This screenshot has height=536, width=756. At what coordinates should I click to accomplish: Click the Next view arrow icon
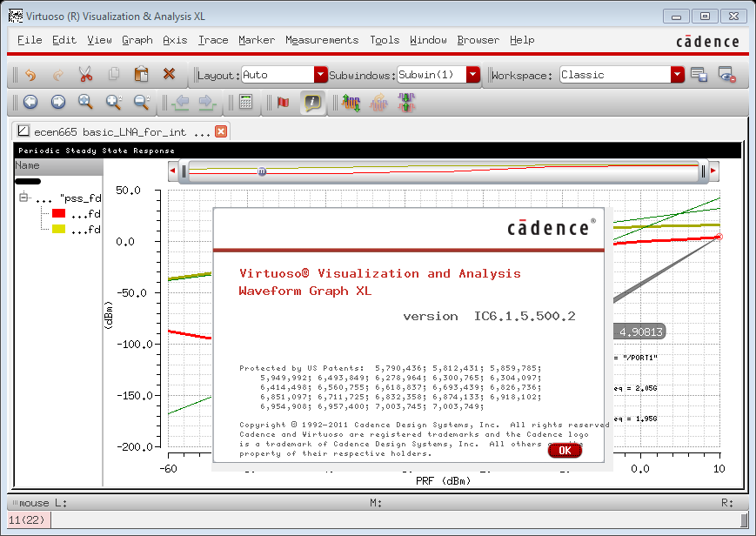click(58, 102)
